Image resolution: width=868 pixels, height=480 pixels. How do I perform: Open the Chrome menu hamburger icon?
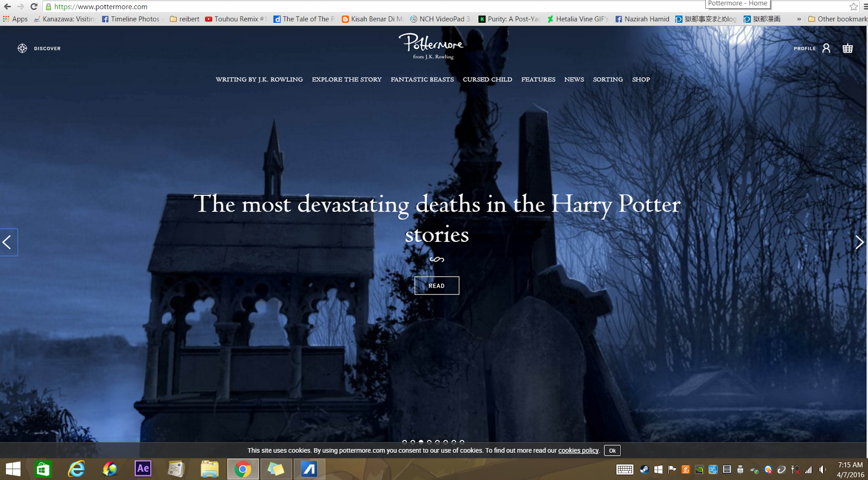click(x=865, y=7)
